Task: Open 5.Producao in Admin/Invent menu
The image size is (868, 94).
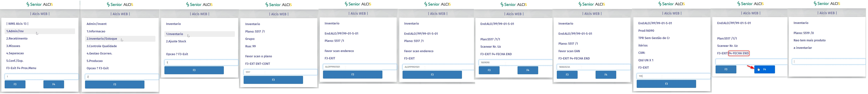Action: [95, 61]
